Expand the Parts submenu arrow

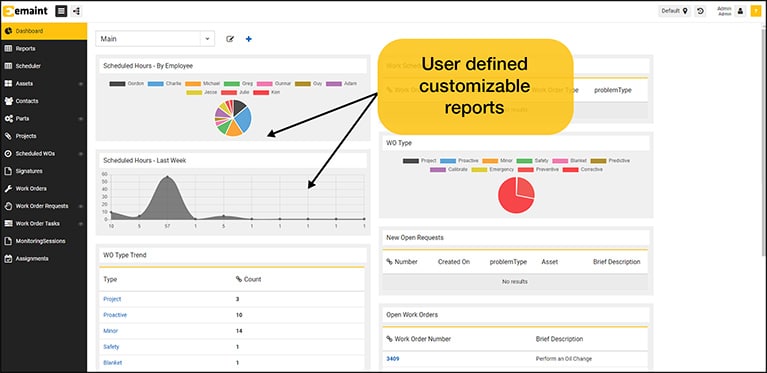click(x=81, y=119)
